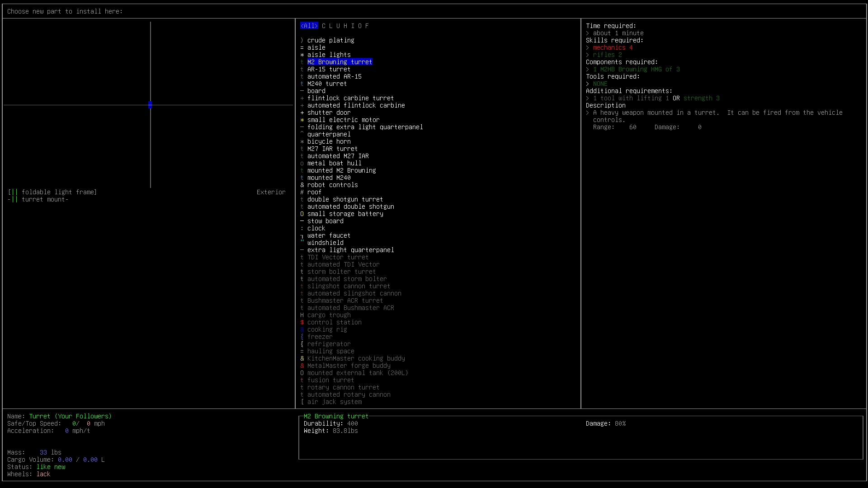Viewport: 868px width, 488px height.
Task: Click the '$' icon beside control station
Action: [x=302, y=322]
